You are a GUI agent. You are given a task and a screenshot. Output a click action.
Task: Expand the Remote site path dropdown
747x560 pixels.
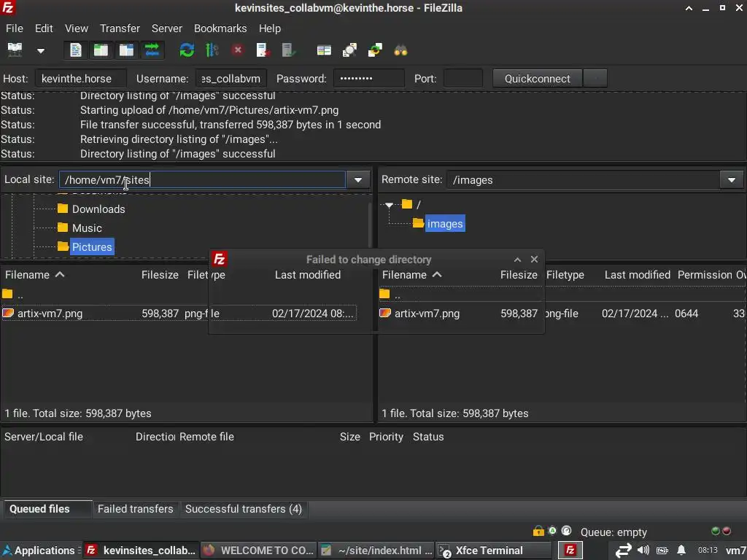click(731, 180)
